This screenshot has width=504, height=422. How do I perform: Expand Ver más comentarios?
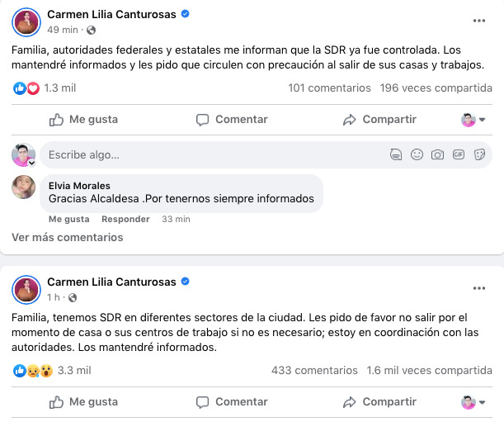(68, 238)
